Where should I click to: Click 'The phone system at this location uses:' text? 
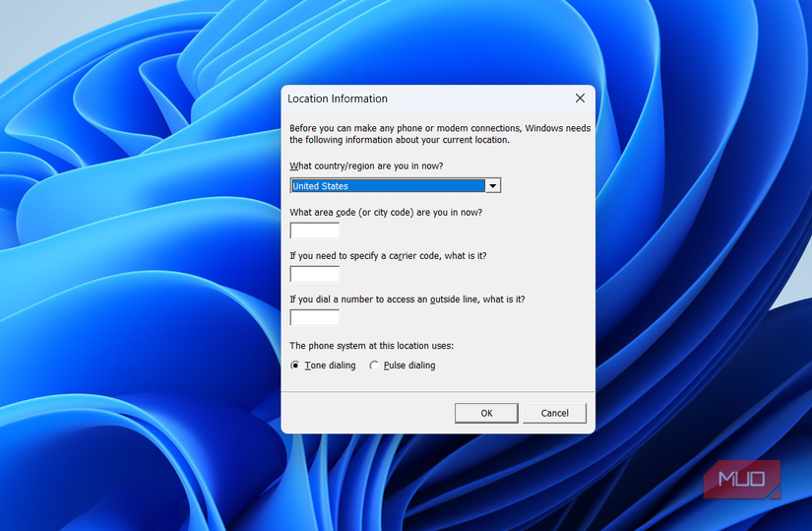click(371, 346)
